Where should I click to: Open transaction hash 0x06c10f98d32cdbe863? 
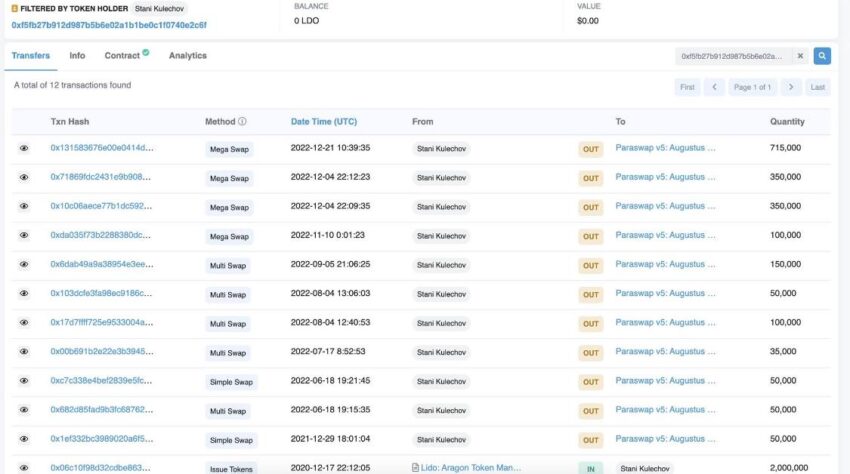100,467
